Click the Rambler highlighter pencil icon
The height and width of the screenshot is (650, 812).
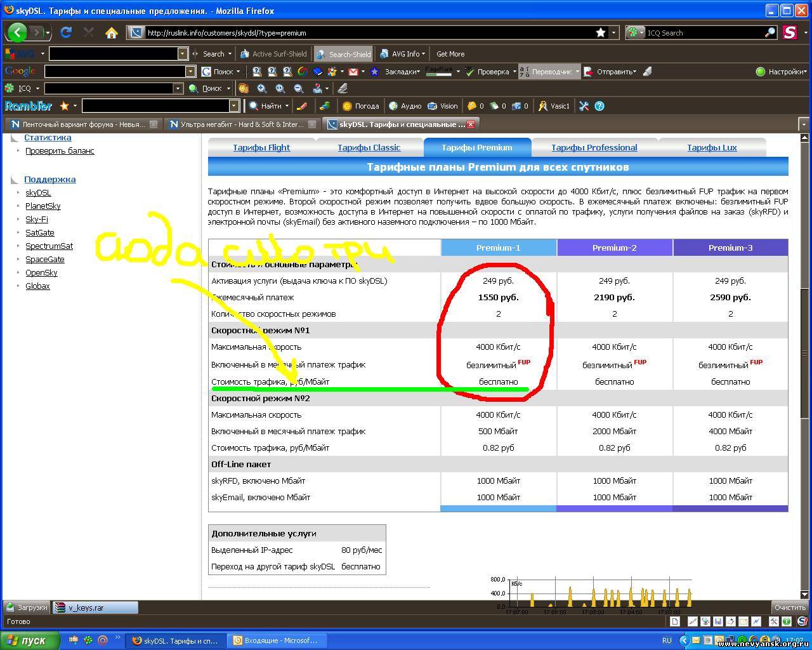coord(303,106)
